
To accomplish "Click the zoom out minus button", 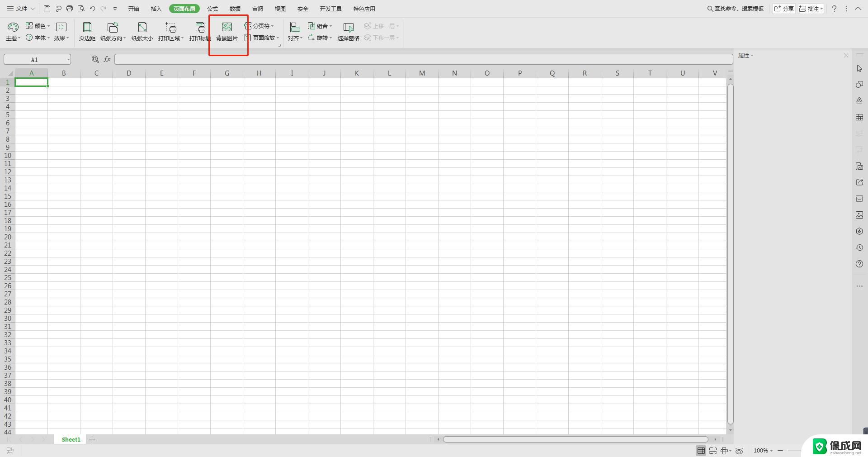I will click(780, 451).
